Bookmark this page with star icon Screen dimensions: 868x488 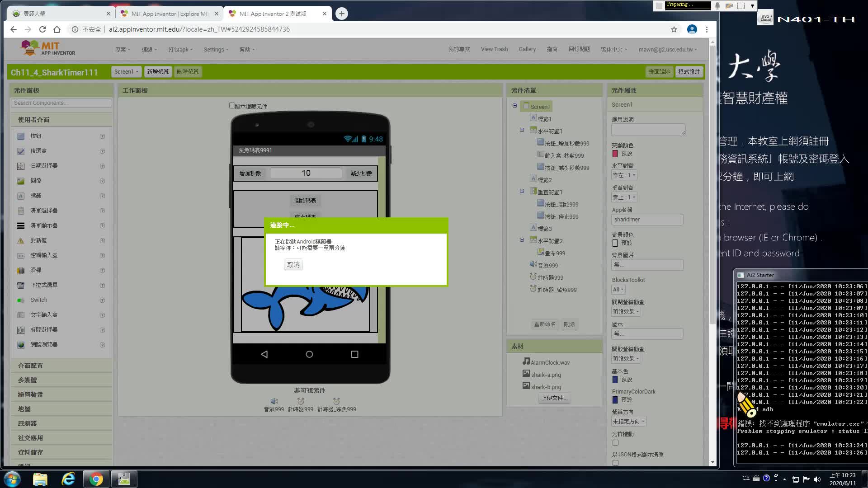pos(674,29)
